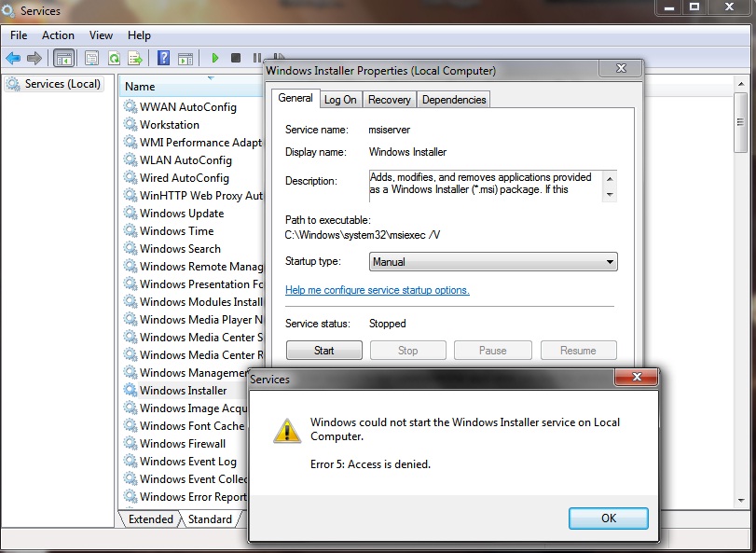Click the msiexec executable path text
This screenshot has width=756, height=553.
(x=362, y=235)
